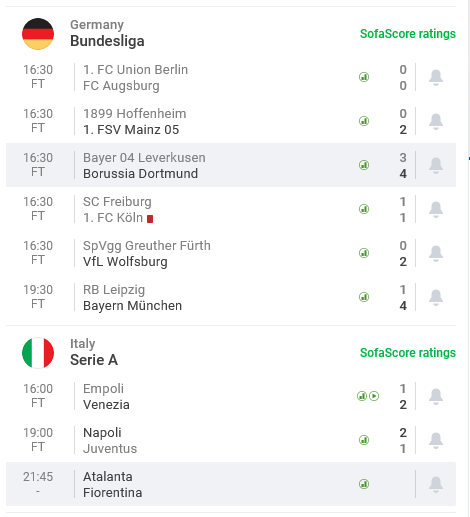Viewport: 470px width, 517px height.
Task: Toggle bell for Leverkusen vs Dortmund match
Action: [x=436, y=166]
